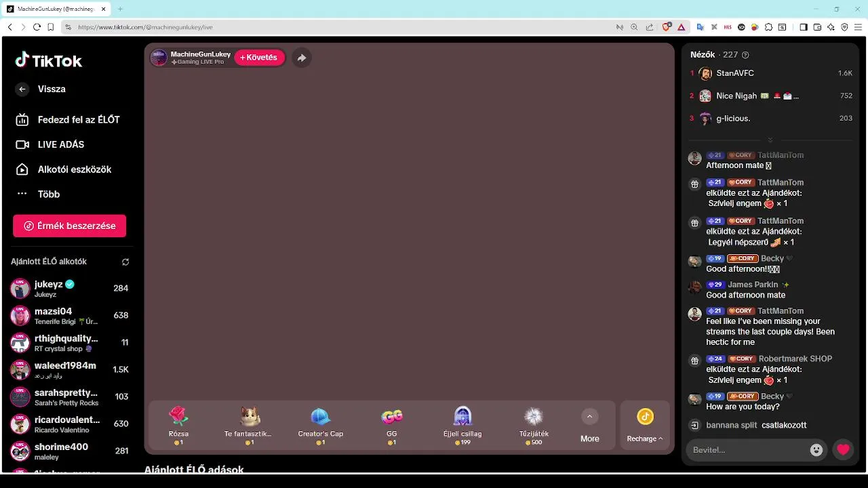The image size is (868, 488).
Task: Open browser extensions puzzle icon
Action: tap(768, 27)
